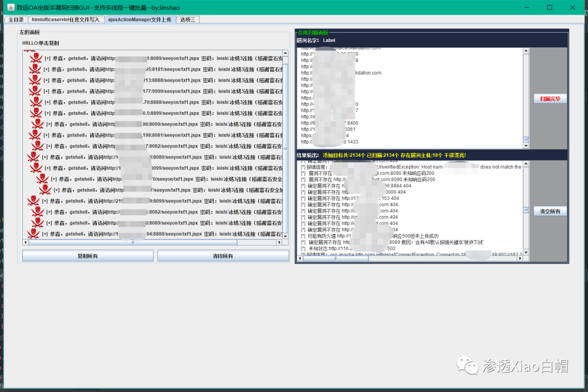Click up arrow of the target URL list scrollbar
Image resolution: width=588 pixels, height=392 pixels.
(x=526, y=51)
